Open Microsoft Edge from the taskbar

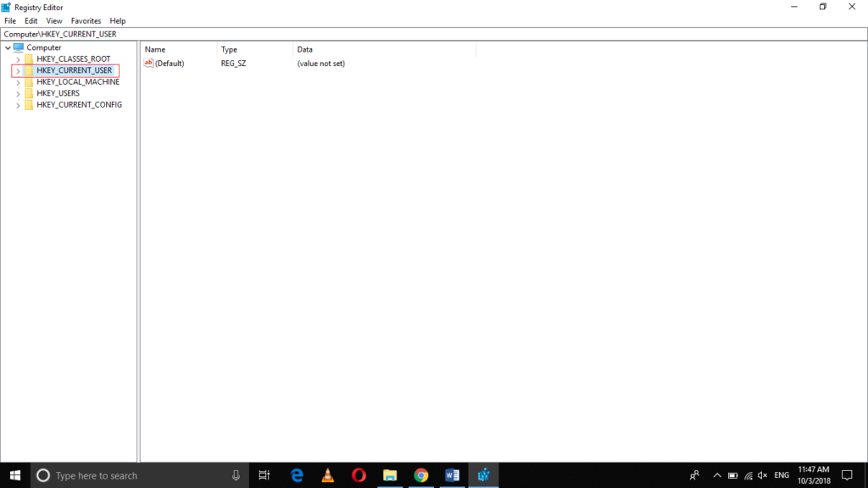[x=296, y=475]
